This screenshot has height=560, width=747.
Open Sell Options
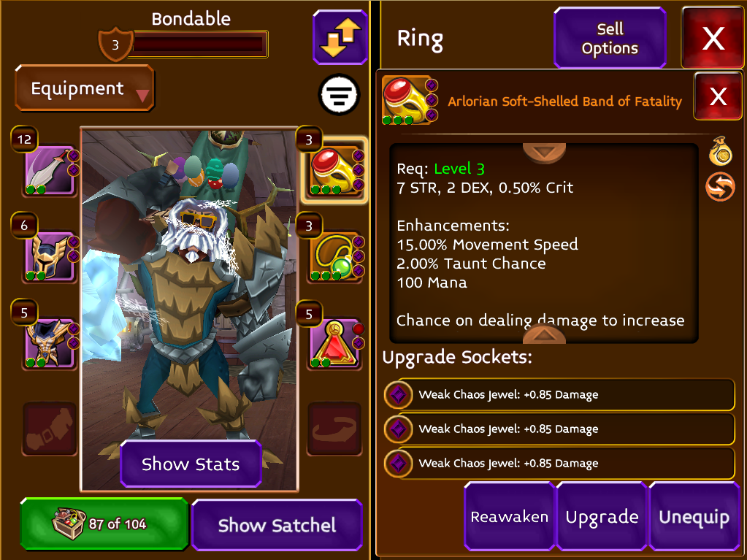click(x=610, y=38)
